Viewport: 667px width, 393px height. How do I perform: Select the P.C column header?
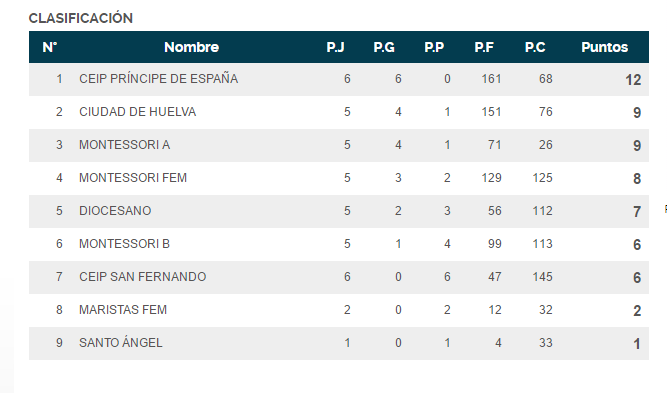coord(535,47)
